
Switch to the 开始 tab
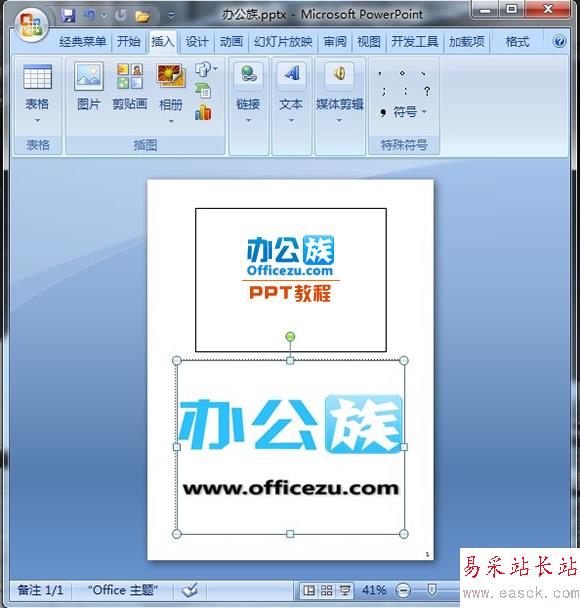pos(129,41)
